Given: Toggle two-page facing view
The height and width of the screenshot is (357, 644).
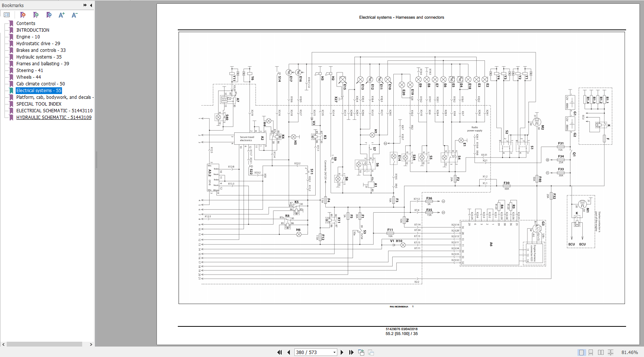Looking at the screenshot, I should pyautogui.click(x=601, y=352).
